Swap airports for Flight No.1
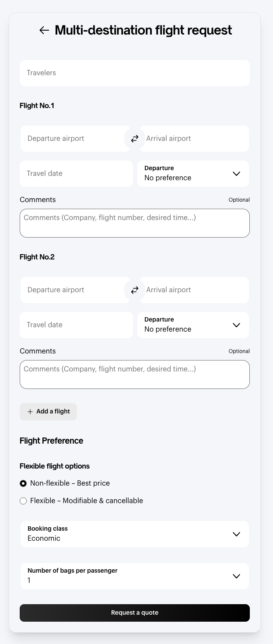The image size is (273, 644). [x=135, y=139]
